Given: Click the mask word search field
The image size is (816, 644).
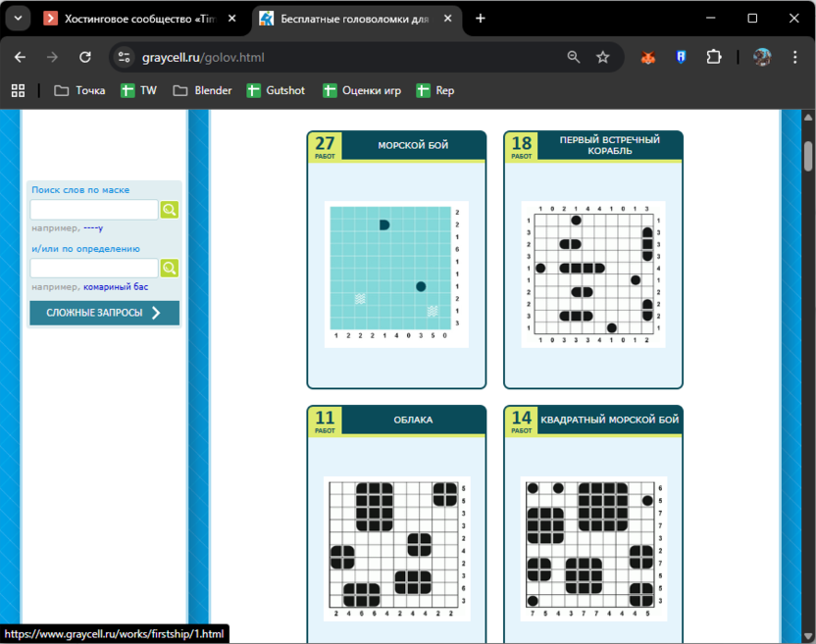Looking at the screenshot, I should [x=94, y=210].
